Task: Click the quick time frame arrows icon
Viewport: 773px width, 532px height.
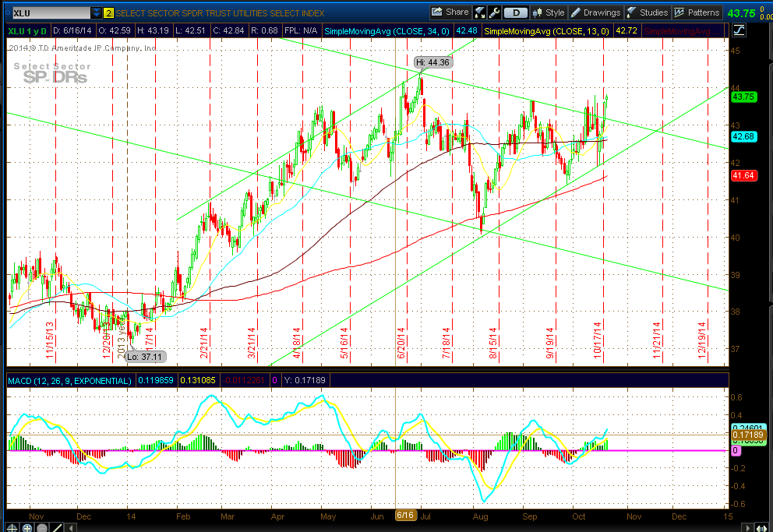Action: click(x=479, y=12)
